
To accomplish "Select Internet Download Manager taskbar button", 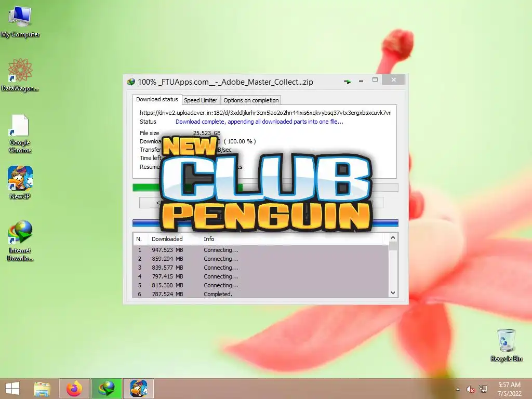I will [107, 389].
